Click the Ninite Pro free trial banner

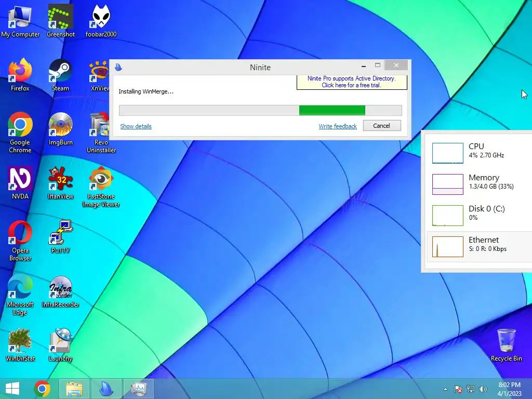(352, 82)
